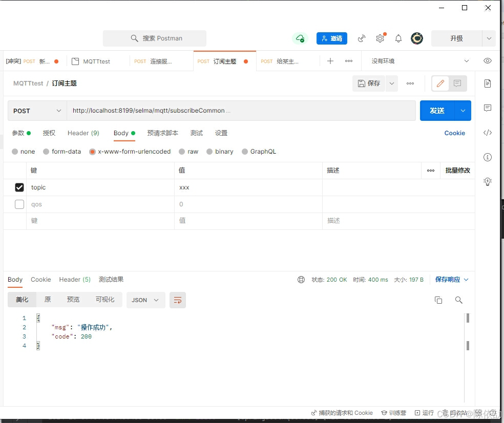Open the Cookie link

[454, 133]
